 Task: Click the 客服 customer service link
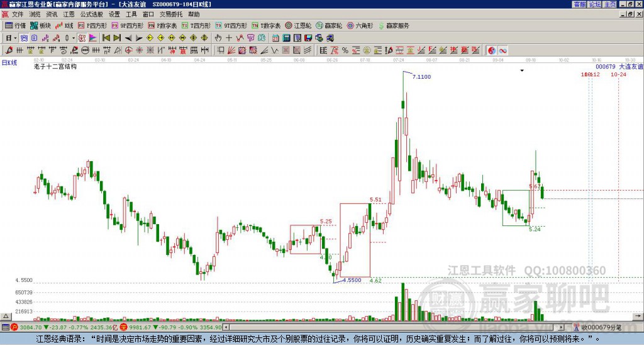click(579, 4)
